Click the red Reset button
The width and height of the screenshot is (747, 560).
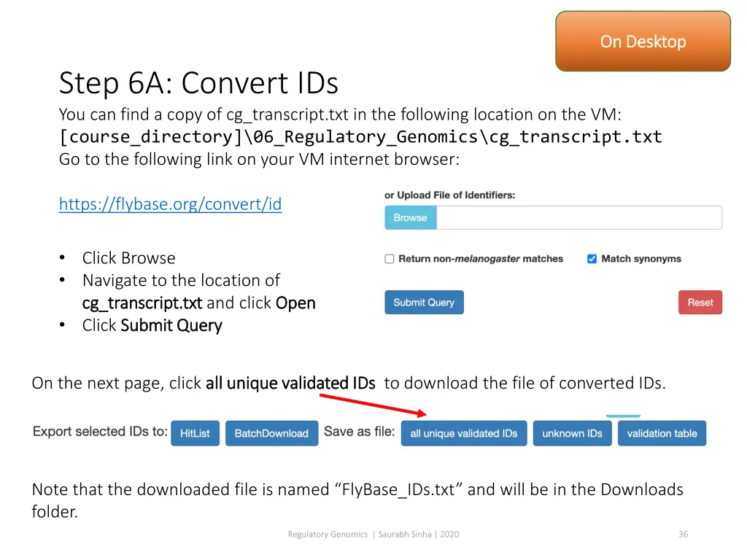[x=700, y=303]
